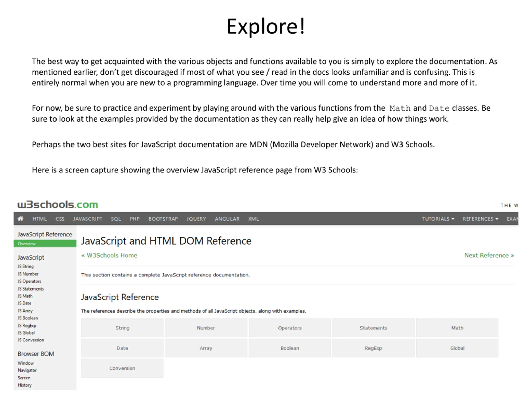Image resolution: width=532 pixels, height=399 pixels.
Task: Open the BOOTSTRAP navbar item
Action: tap(163, 219)
